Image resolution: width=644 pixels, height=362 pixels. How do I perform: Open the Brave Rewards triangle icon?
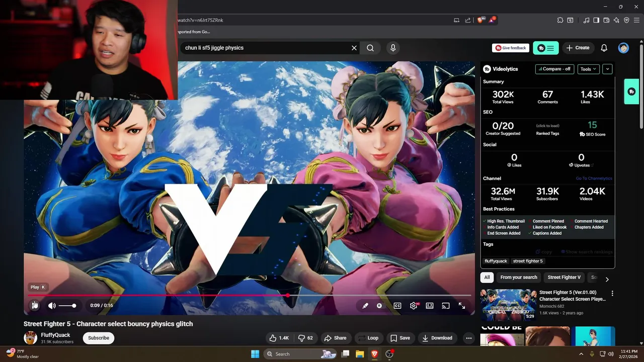point(492,20)
